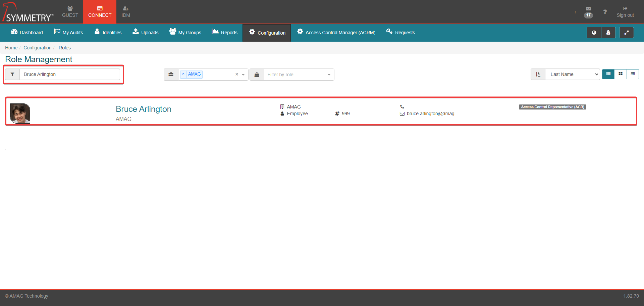Screen dimensions: 644x306
Task: Click the lock button in navbar
Action: point(608,33)
